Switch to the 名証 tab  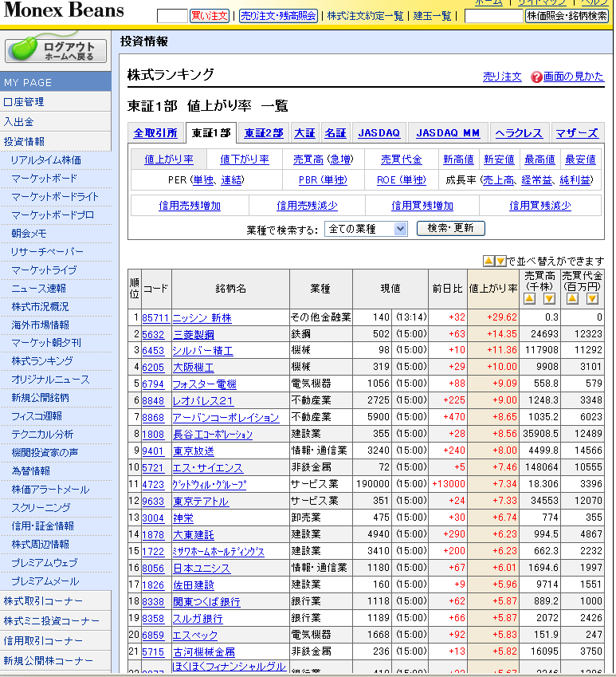[x=335, y=133]
